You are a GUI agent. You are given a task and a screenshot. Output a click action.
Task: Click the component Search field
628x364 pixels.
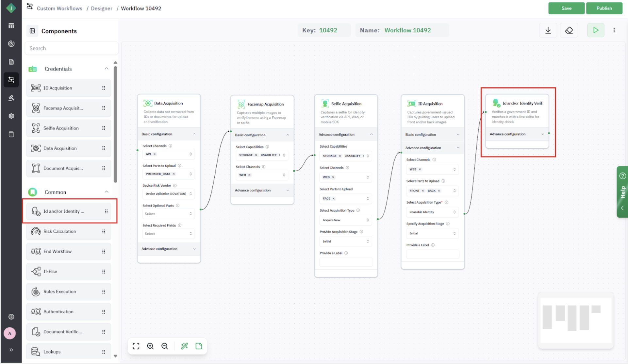pyautogui.click(x=71, y=48)
